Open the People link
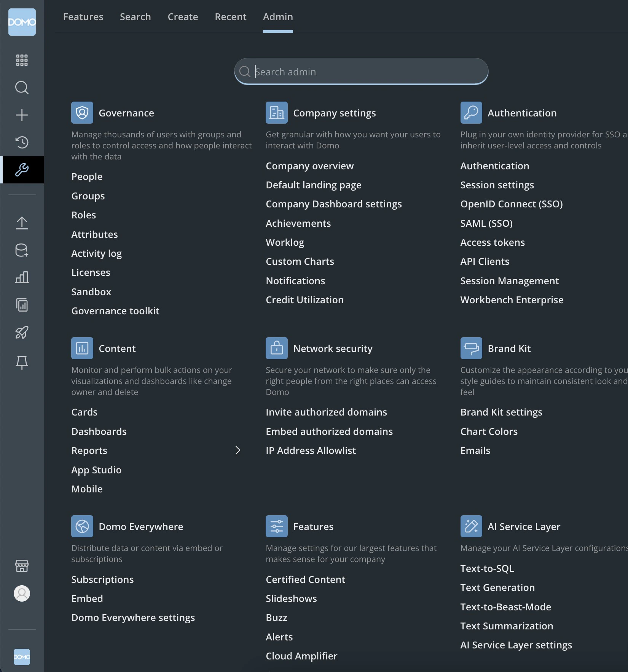 (87, 177)
